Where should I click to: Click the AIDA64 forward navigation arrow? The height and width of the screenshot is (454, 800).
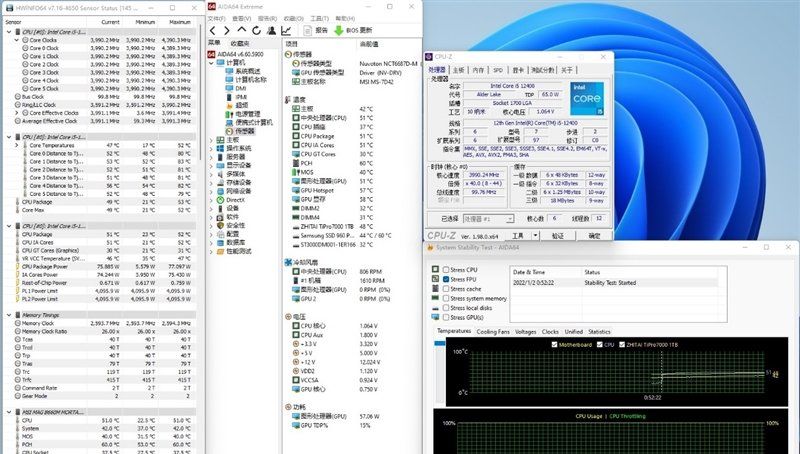(225, 30)
